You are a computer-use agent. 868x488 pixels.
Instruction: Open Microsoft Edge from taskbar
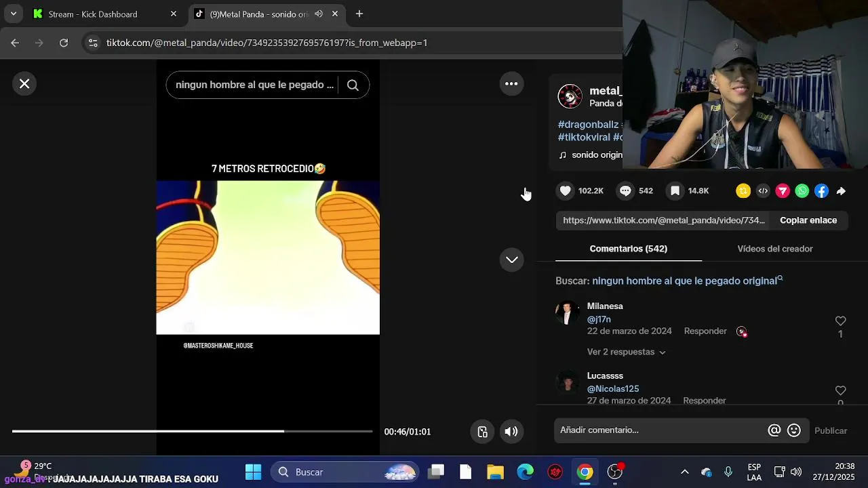(526, 472)
